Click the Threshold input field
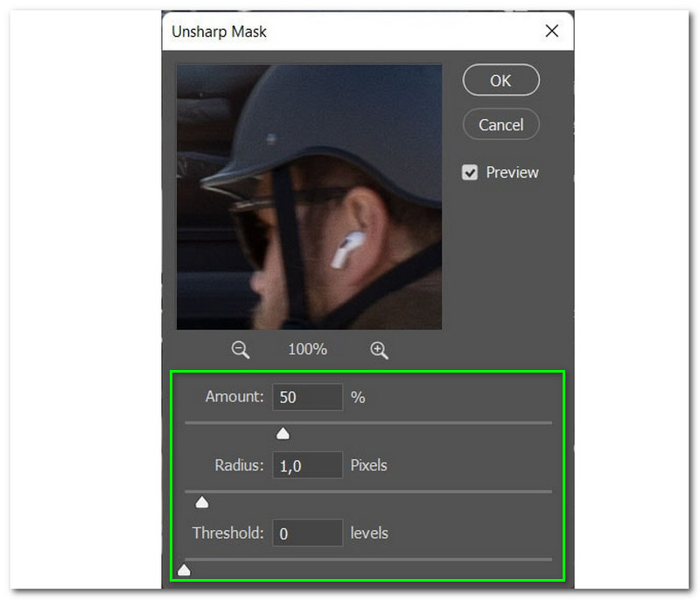 [308, 533]
